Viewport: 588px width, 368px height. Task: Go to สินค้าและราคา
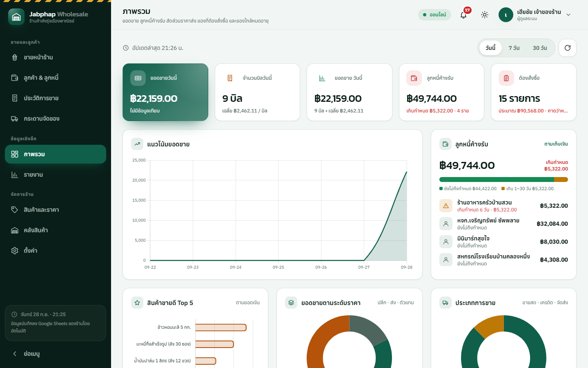click(56, 210)
